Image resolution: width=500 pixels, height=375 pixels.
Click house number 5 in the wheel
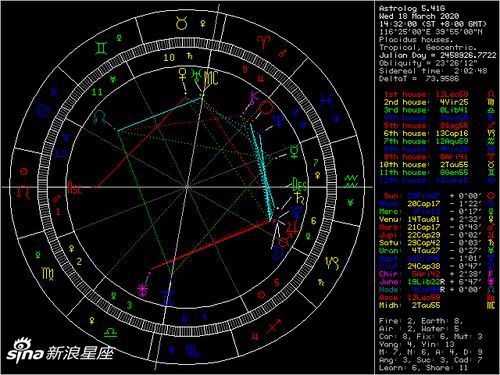pyautogui.click(x=277, y=283)
